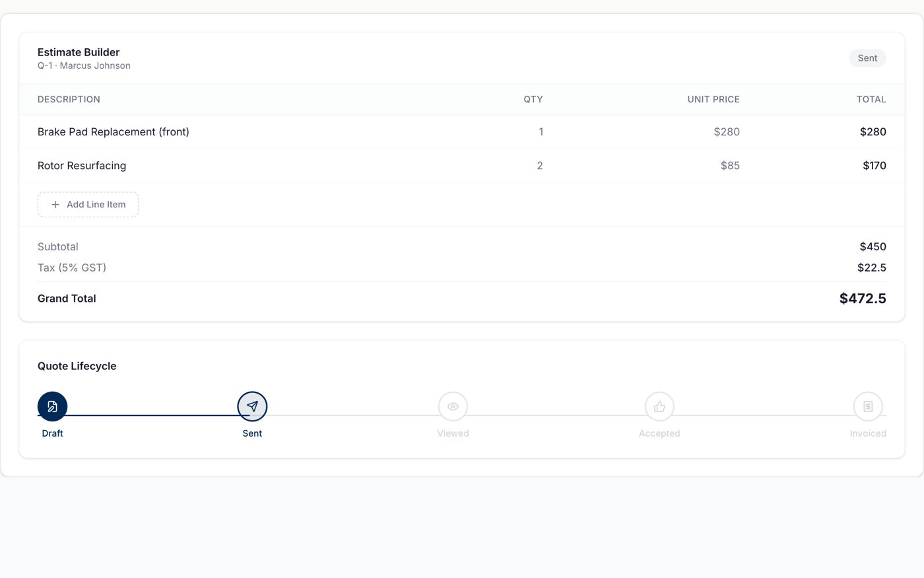The width and height of the screenshot is (924, 578).
Task: Click the quantity 2 for Rotor Resurfacing
Action: 540,166
